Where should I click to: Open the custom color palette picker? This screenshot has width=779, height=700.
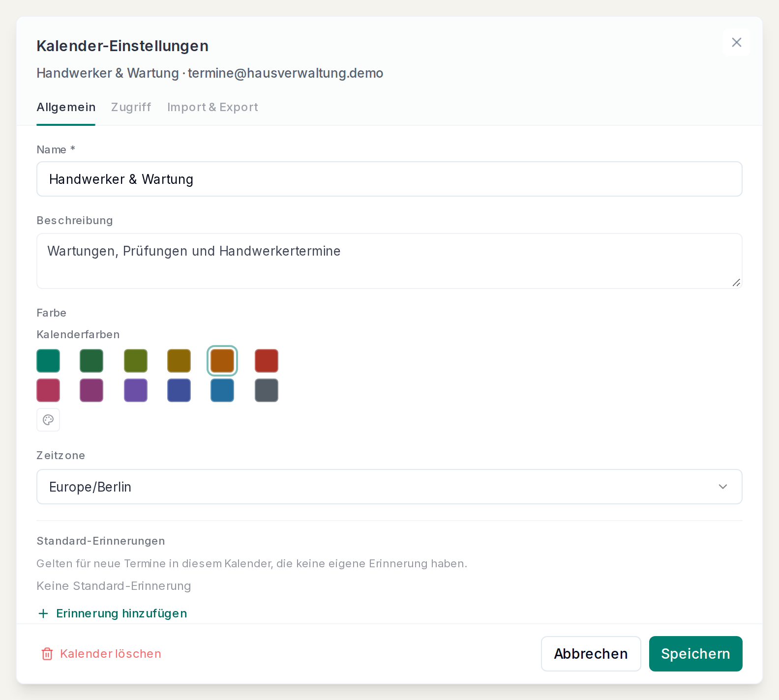tap(48, 420)
